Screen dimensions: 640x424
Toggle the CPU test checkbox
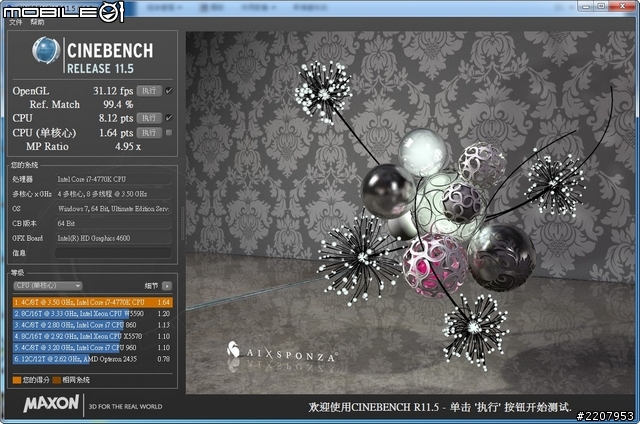click(169, 118)
